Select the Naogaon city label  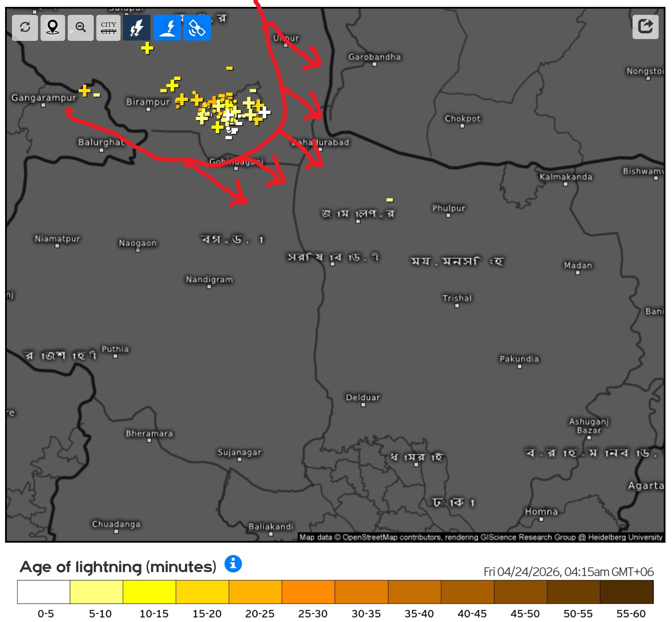click(x=138, y=243)
